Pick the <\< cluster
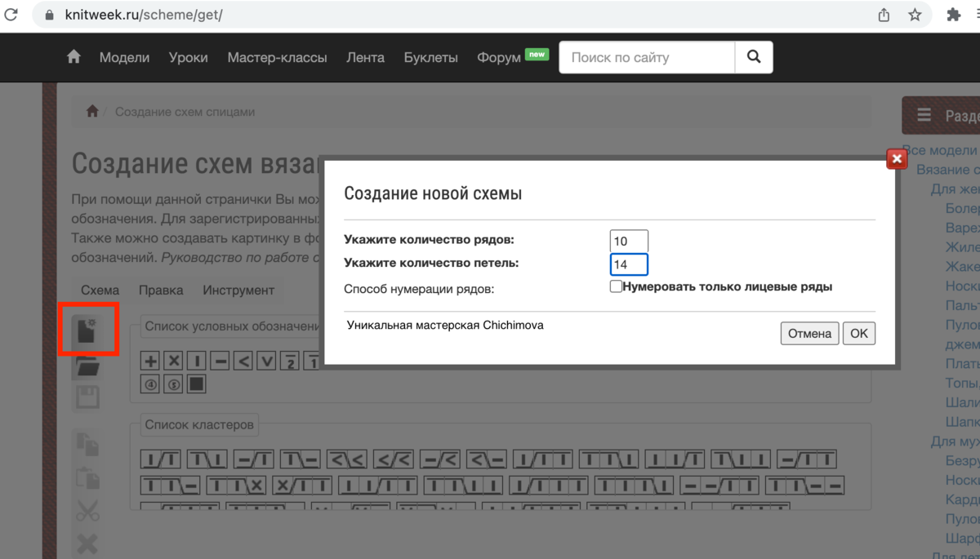 point(347,459)
